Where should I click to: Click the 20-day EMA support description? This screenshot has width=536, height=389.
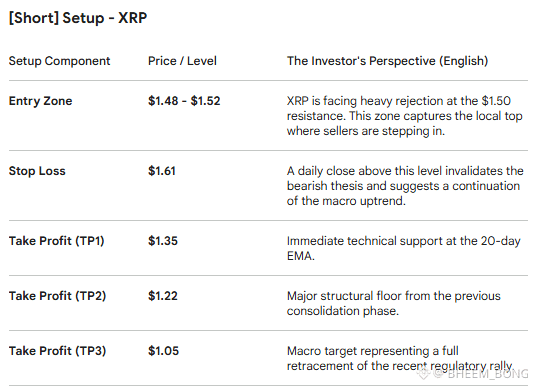pos(403,249)
